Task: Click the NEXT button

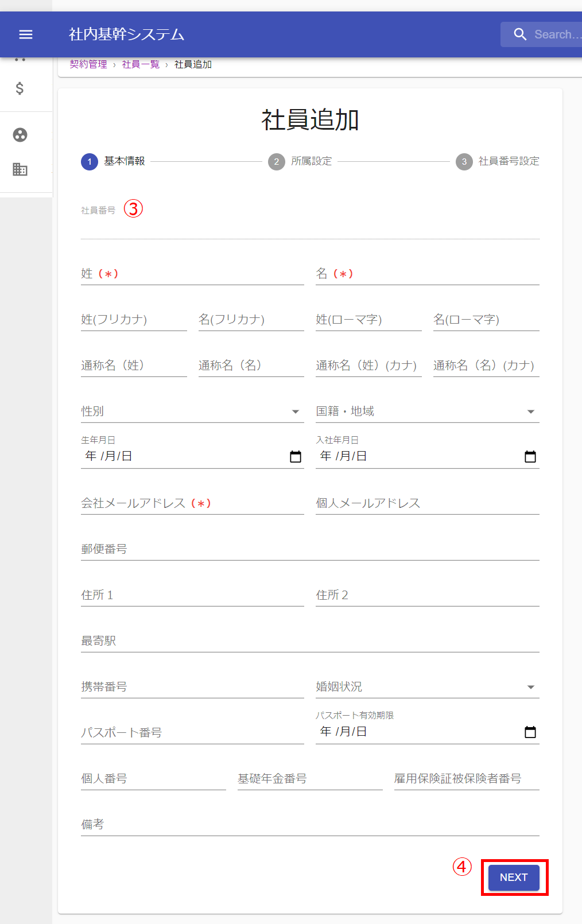Action: point(514,878)
